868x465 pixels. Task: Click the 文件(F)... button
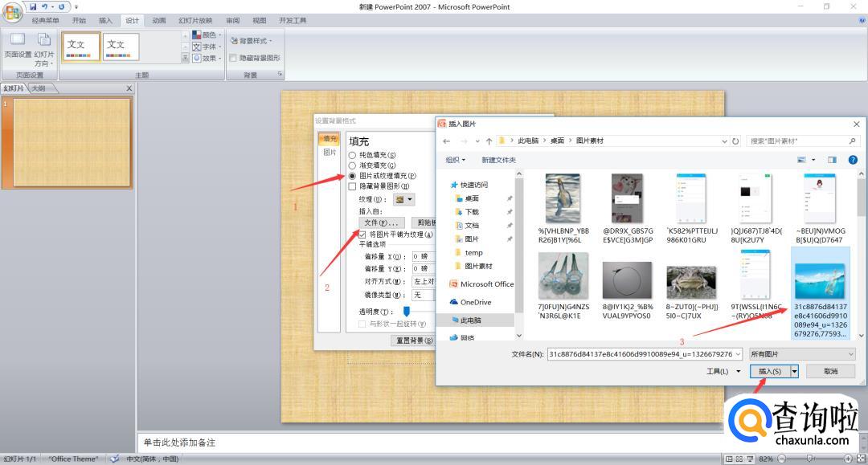(x=382, y=222)
